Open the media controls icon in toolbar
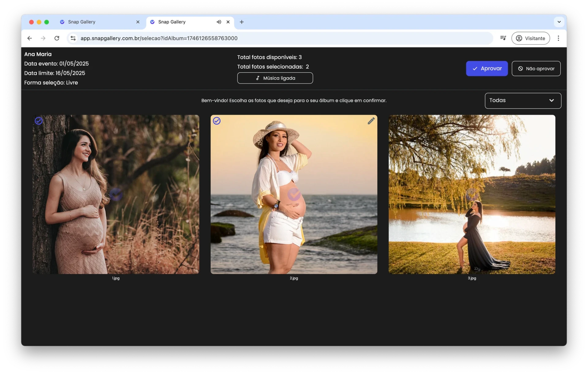The width and height of the screenshot is (588, 374). point(503,38)
